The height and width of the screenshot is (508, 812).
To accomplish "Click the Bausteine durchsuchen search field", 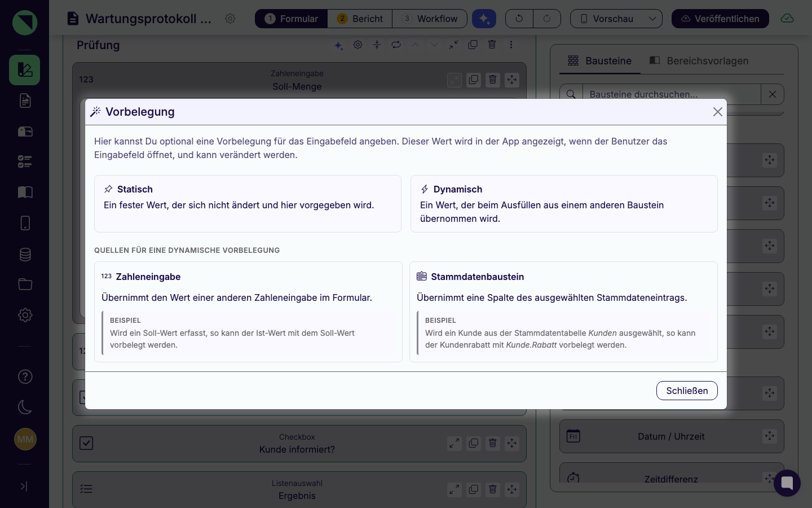I will [x=671, y=94].
